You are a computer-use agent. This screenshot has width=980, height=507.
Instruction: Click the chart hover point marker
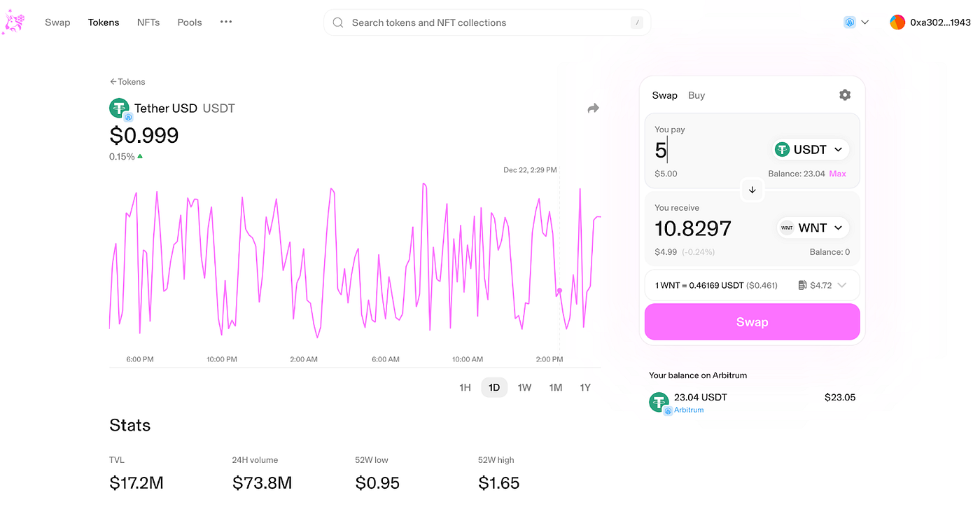pos(559,291)
